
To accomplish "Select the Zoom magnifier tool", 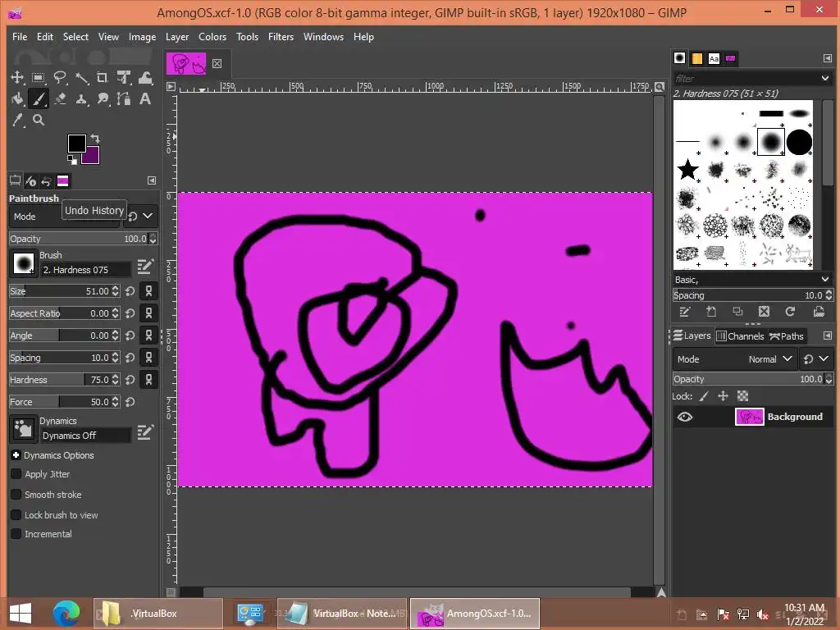I will click(39, 120).
